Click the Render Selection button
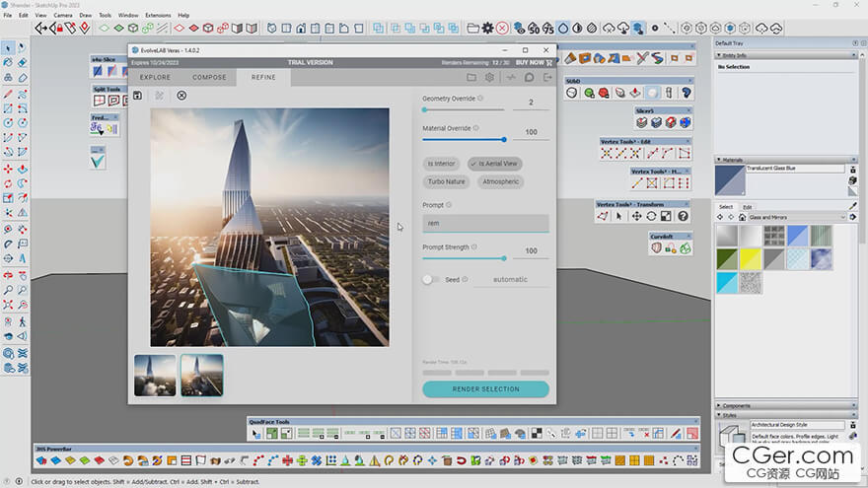Screen dimensions: 868x488 [485, 389]
